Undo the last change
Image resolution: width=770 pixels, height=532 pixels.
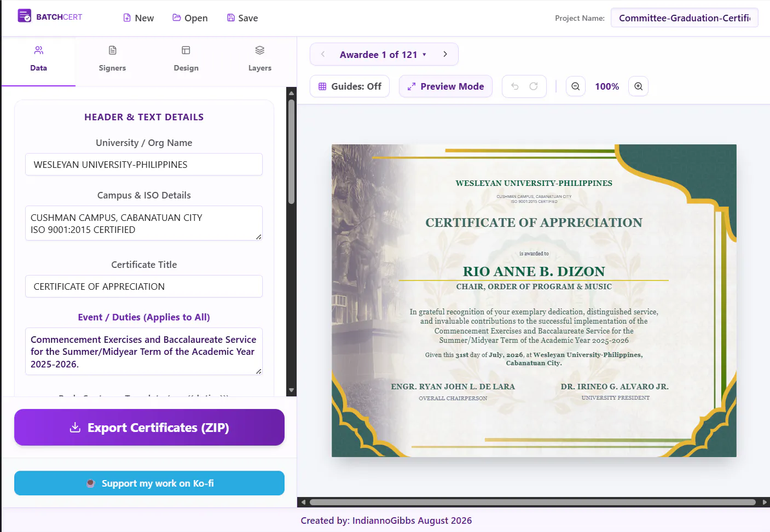tap(514, 86)
